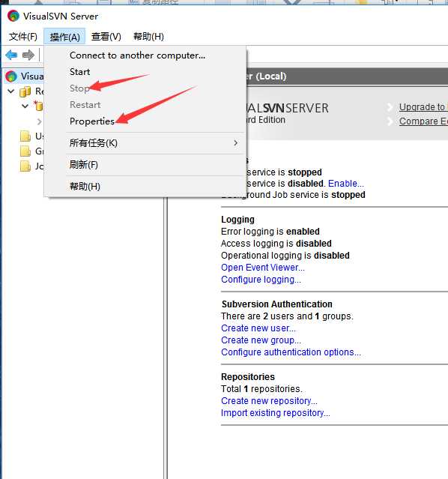Click the Upgrade to link
This screenshot has height=479, width=448.
423,107
